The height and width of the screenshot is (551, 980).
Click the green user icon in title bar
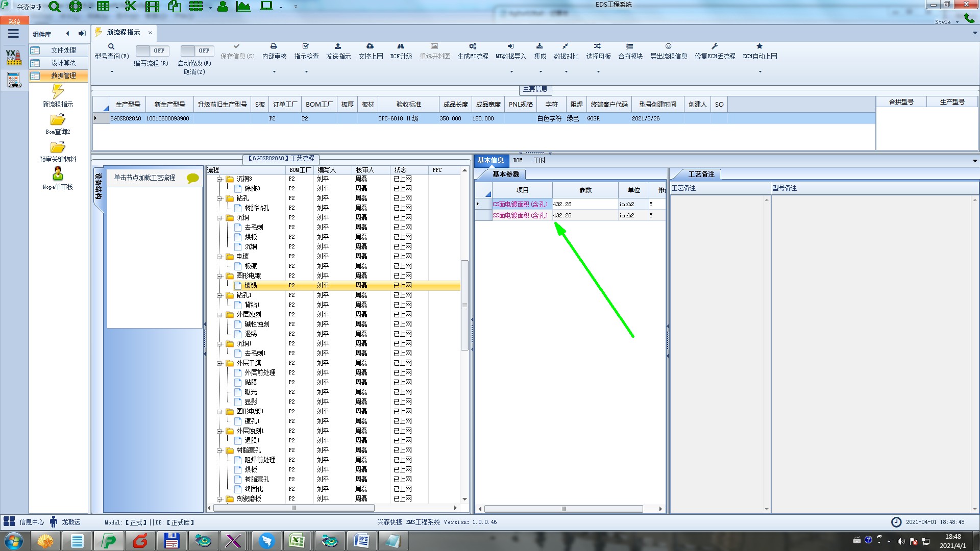click(x=223, y=7)
